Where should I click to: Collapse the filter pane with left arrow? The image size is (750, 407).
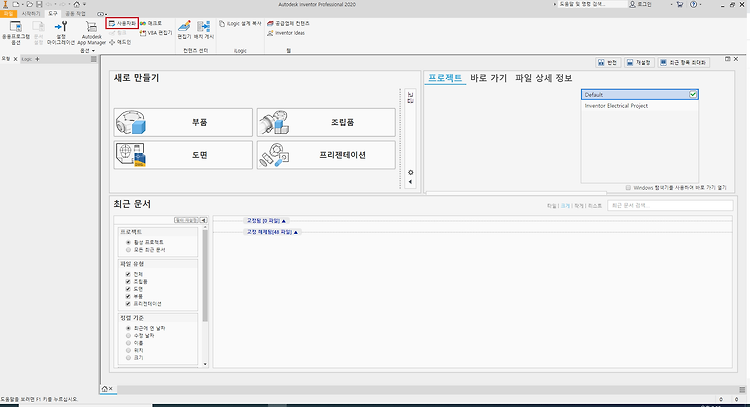click(203, 220)
